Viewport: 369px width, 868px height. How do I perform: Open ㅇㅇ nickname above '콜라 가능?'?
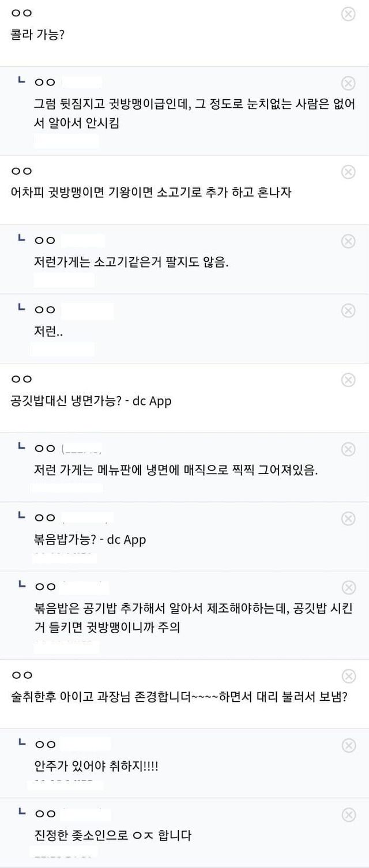tap(22, 14)
